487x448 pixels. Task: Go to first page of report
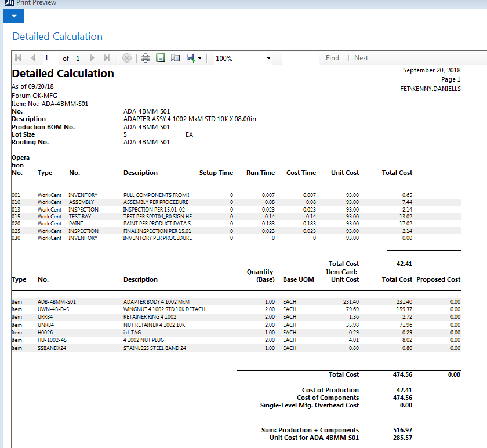(x=18, y=58)
